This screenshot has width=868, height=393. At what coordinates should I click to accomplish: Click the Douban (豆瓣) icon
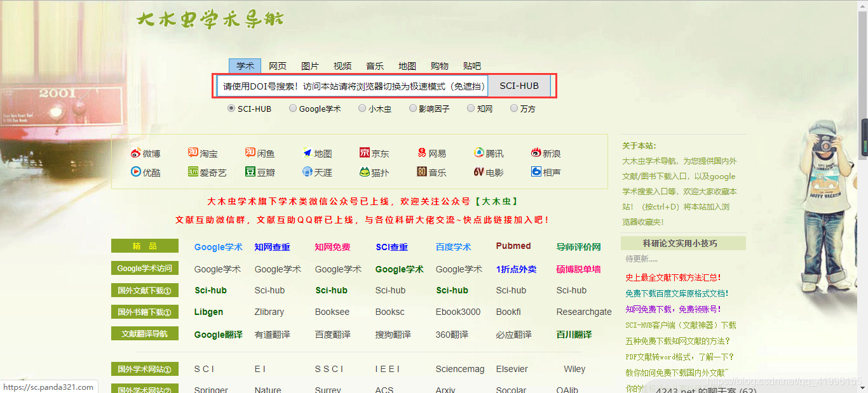pos(250,171)
